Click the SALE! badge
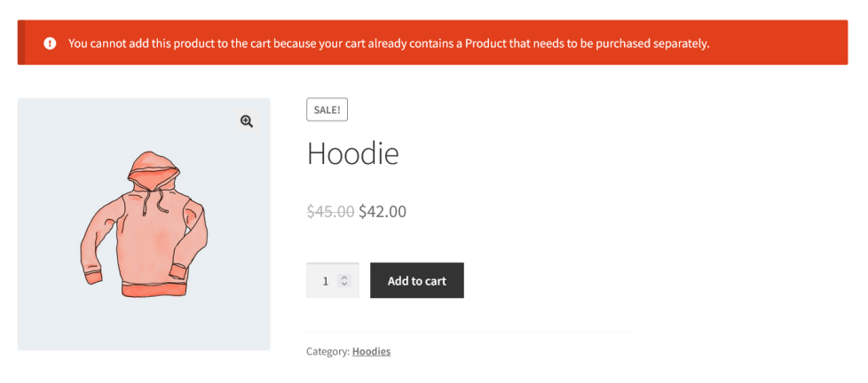The height and width of the screenshot is (383, 868). pyautogui.click(x=327, y=109)
